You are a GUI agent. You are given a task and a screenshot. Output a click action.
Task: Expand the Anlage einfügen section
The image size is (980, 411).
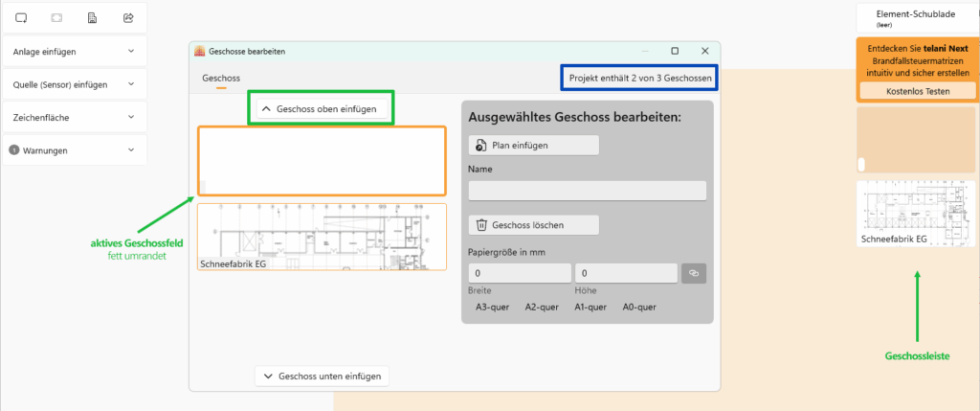tap(75, 51)
